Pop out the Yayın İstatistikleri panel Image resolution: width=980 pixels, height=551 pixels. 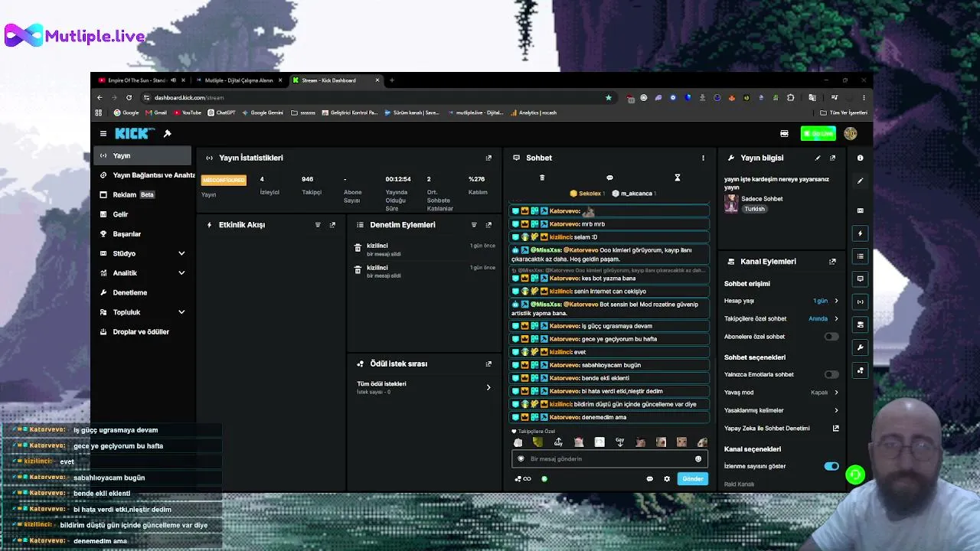pyautogui.click(x=488, y=158)
